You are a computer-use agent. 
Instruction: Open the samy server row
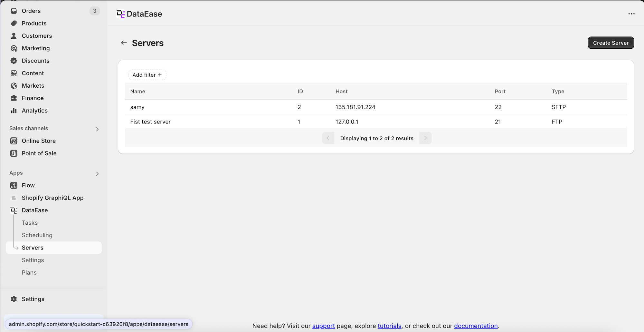point(376,107)
